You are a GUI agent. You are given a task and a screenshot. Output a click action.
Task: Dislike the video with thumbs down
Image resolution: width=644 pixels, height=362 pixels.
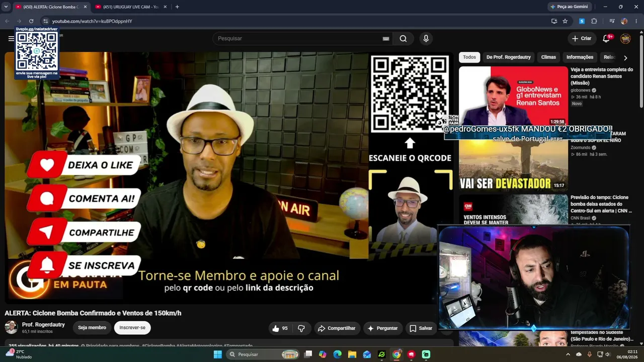tap(301, 328)
